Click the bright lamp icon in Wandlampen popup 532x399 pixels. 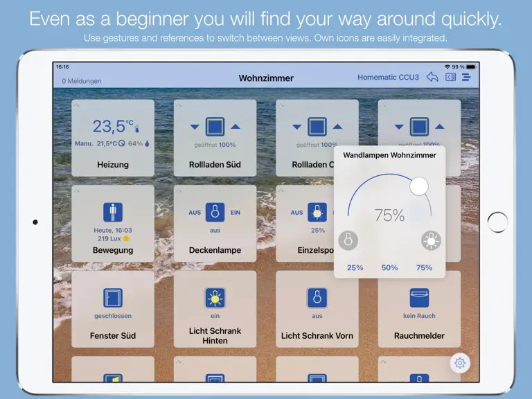pyautogui.click(x=432, y=240)
